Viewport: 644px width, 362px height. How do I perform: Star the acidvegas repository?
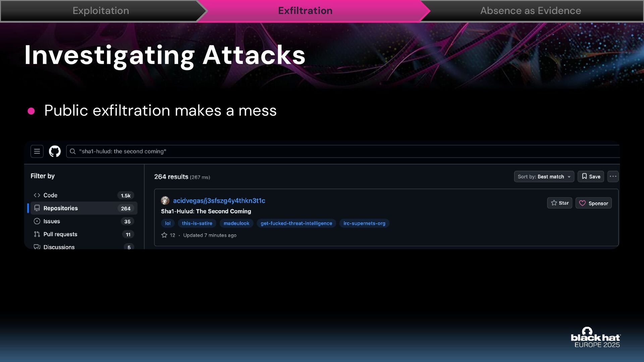pos(559,203)
